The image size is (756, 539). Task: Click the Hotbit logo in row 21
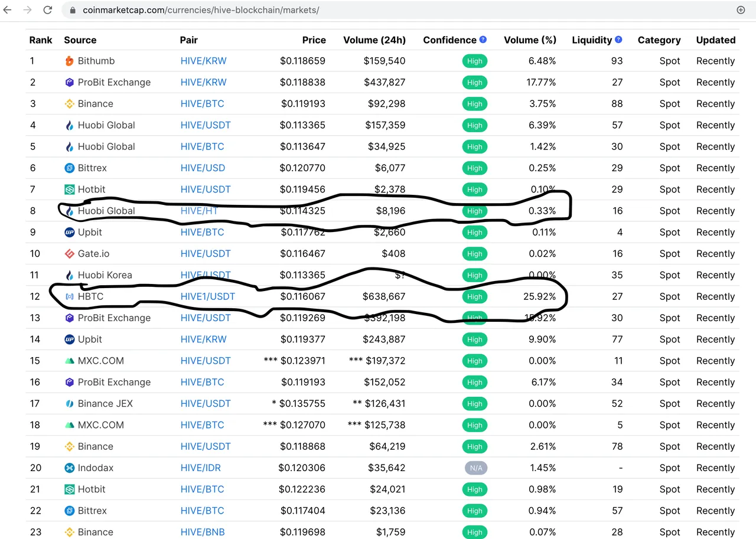(x=69, y=489)
